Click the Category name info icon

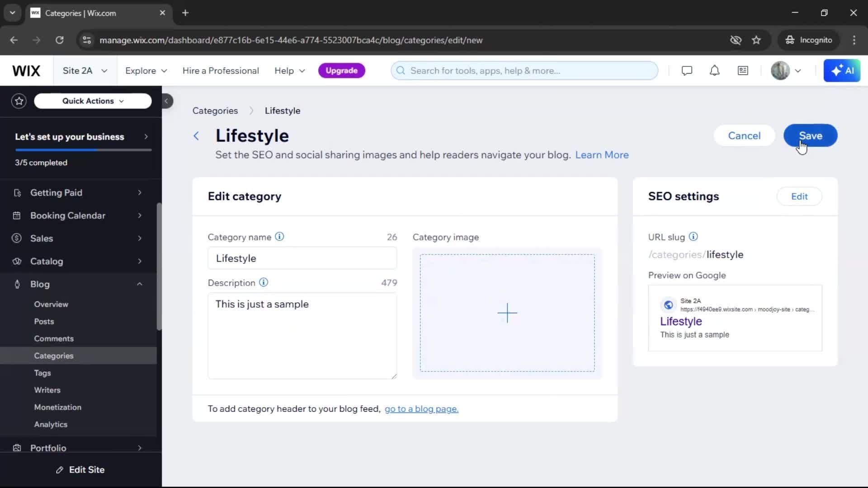(x=279, y=237)
